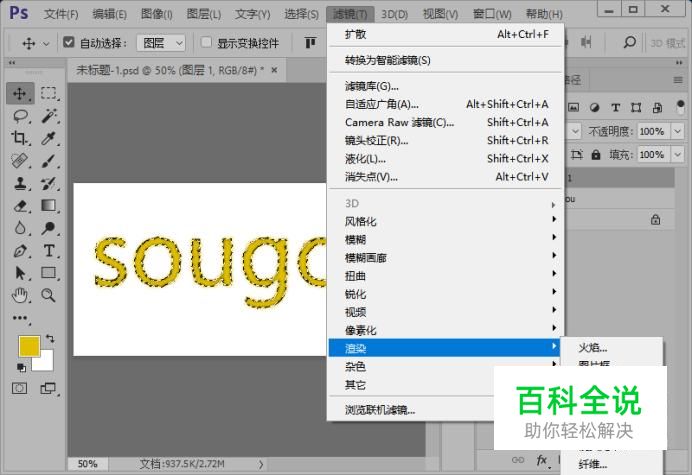Select the History Brush tool
Screen dimensions: 692x475
click(49, 183)
